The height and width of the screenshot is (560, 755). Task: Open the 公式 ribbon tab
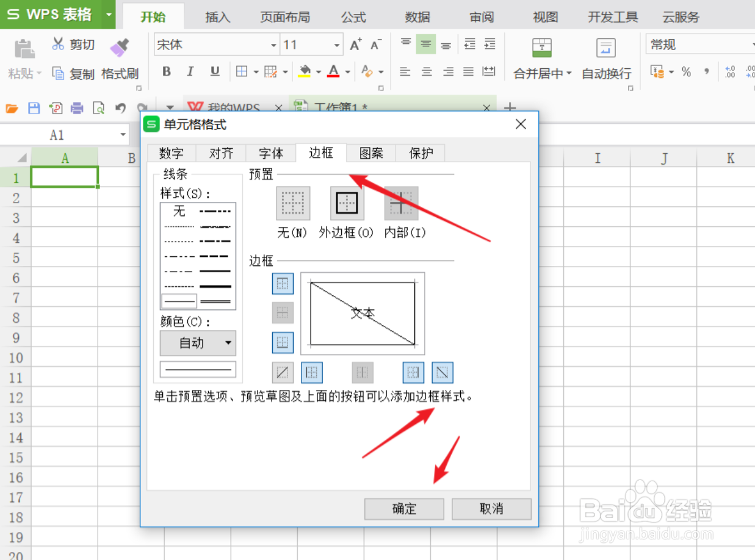coord(353,17)
